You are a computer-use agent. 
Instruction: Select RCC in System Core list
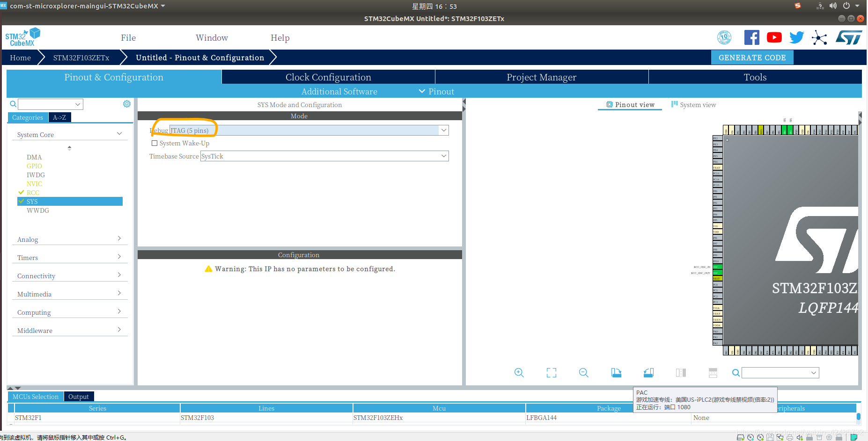tap(33, 193)
